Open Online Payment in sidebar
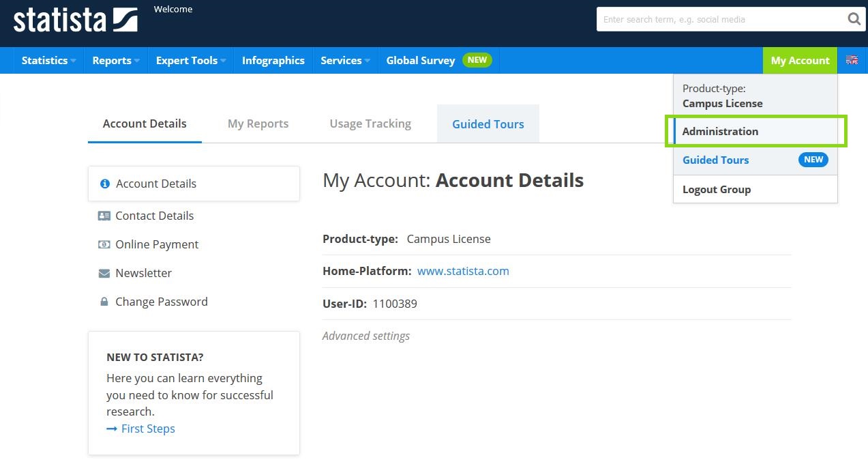 pyautogui.click(x=157, y=244)
